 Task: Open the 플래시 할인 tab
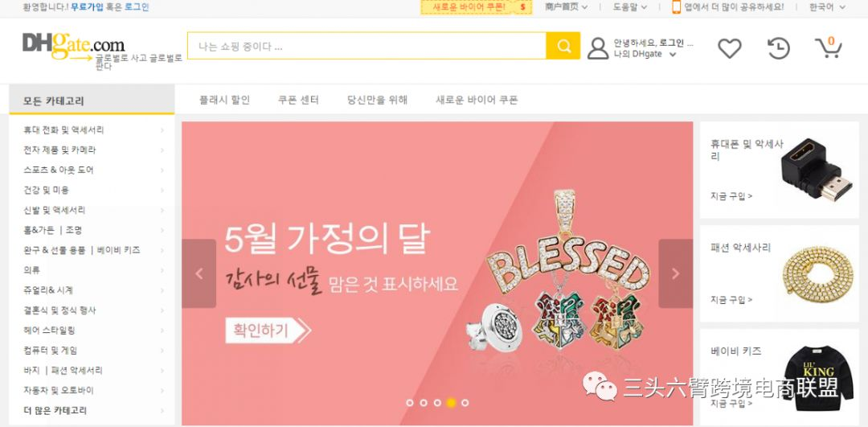224,101
